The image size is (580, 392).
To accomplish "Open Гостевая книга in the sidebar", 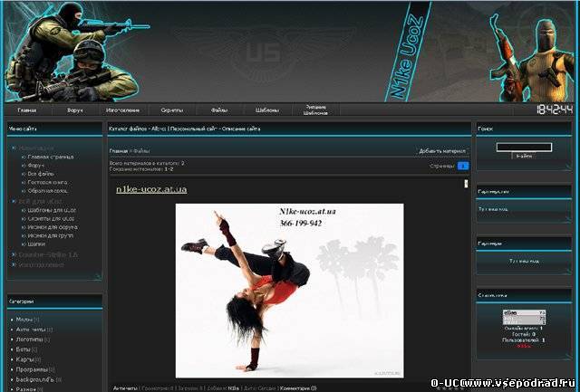I will [x=47, y=182].
